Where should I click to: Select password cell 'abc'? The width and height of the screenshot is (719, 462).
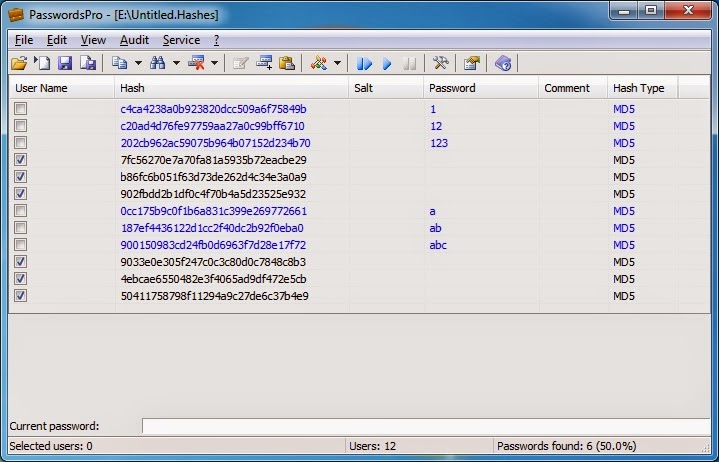click(x=438, y=245)
